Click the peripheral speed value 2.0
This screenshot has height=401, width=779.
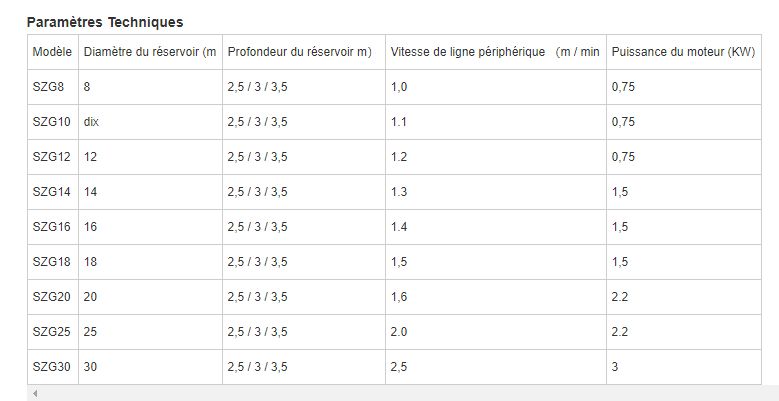(x=399, y=332)
